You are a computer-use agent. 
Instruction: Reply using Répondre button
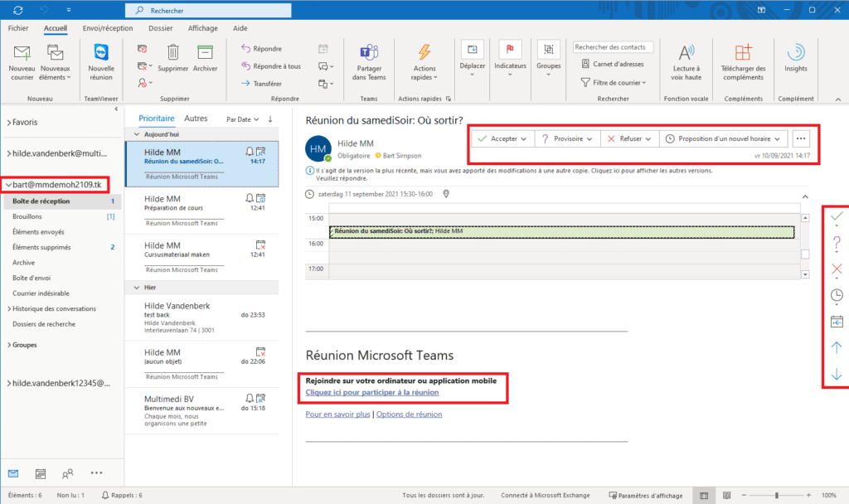pos(261,49)
